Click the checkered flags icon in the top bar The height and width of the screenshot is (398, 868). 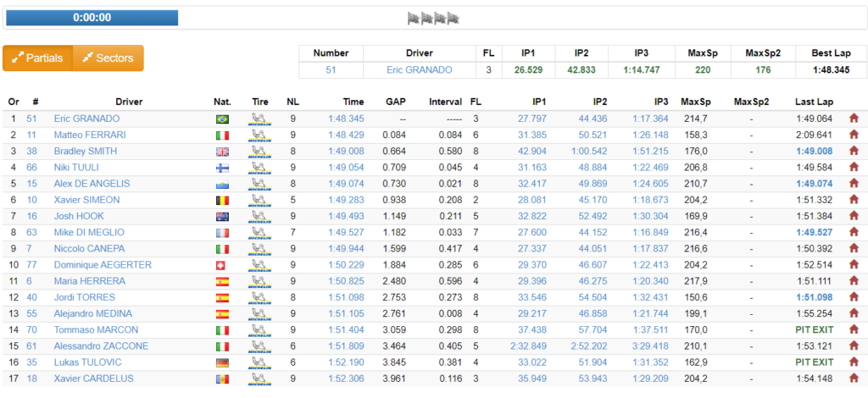[433, 19]
